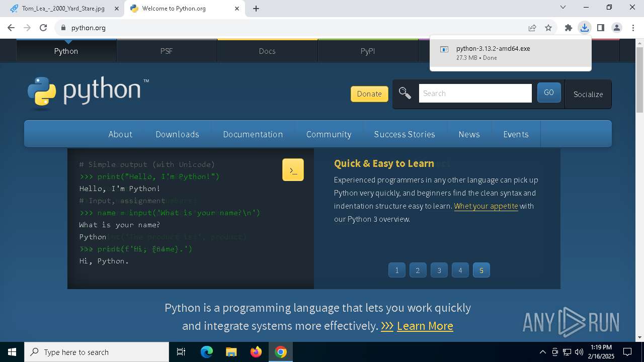Click the forward navigation arrow
The width and height of the screenshot is (644, 362).
tap(27, 28)
